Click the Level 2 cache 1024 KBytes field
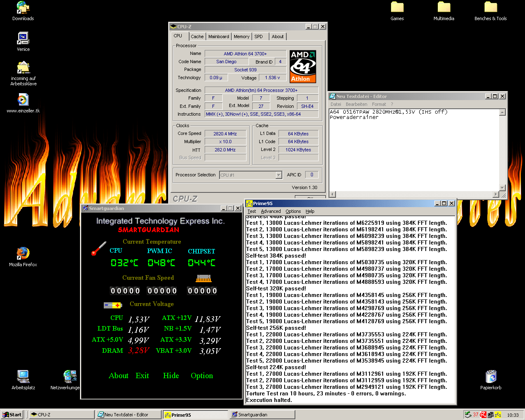 click(x=298, y=150)
